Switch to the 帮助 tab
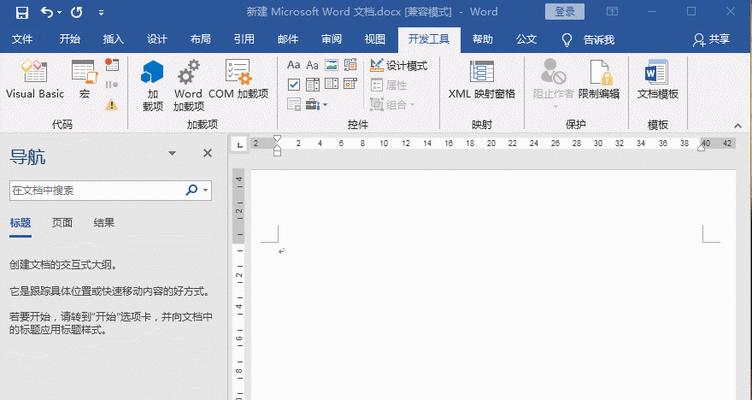 pos(482,39)
